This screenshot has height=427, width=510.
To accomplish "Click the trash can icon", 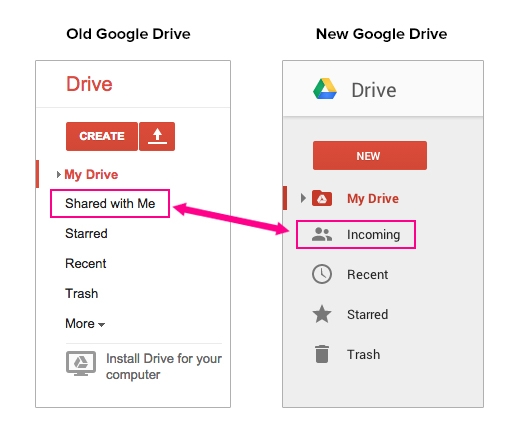I will tap(322, 354).
